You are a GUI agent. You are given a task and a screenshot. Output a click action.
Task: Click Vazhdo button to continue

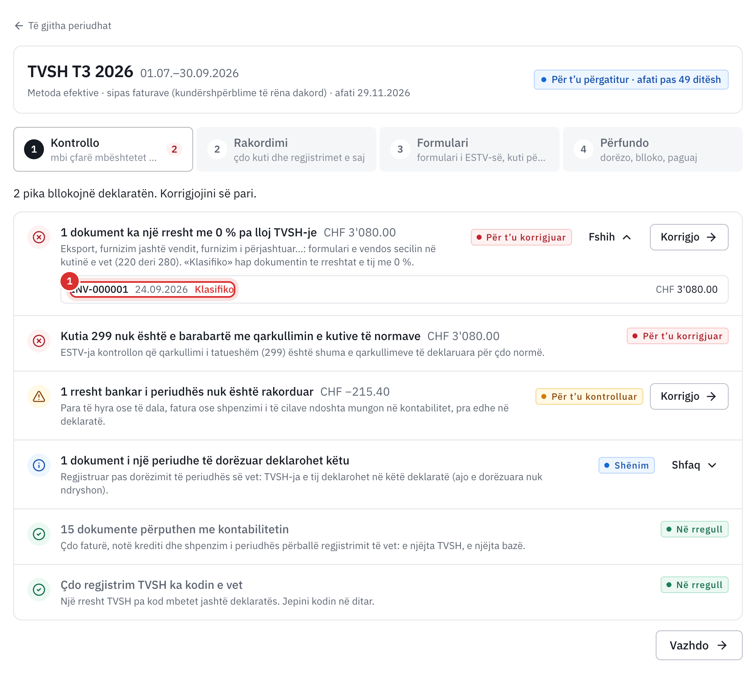[699, 645]
